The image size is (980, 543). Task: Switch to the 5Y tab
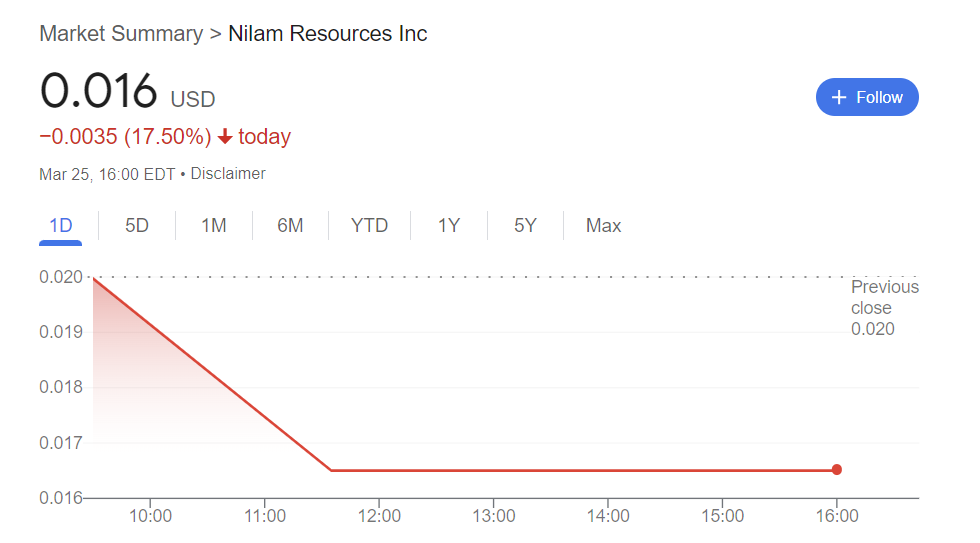tap(525, 226)
